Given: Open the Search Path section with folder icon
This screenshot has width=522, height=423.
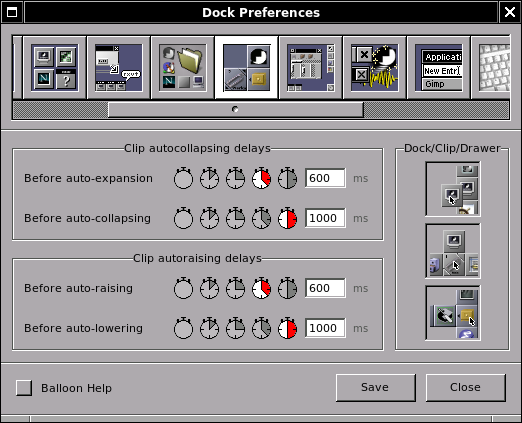Looking at the screenshot, I should (x=183, y=68).
